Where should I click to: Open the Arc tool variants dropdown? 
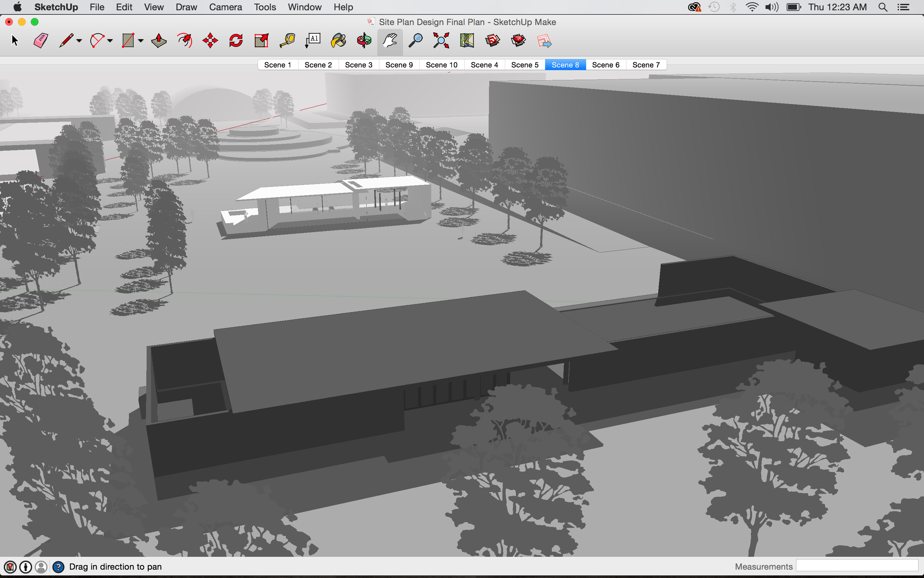click(110, 40)
